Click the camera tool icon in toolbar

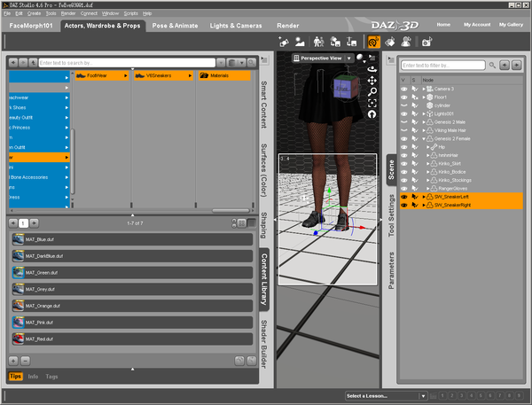point(426,42)
